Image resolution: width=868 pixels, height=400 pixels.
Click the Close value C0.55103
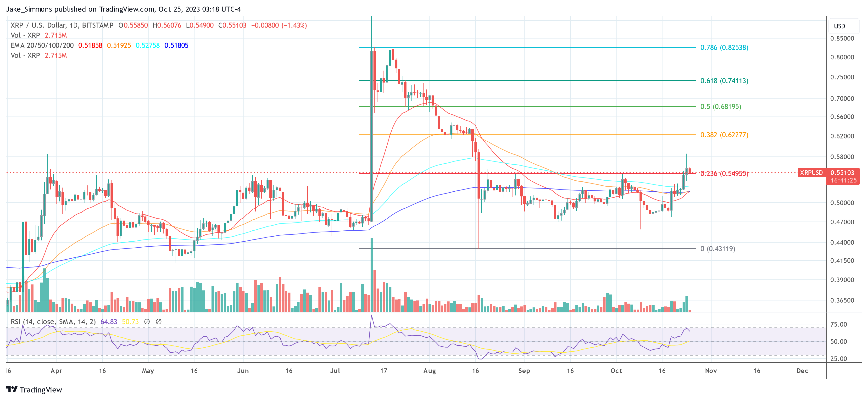coord(232,25)
